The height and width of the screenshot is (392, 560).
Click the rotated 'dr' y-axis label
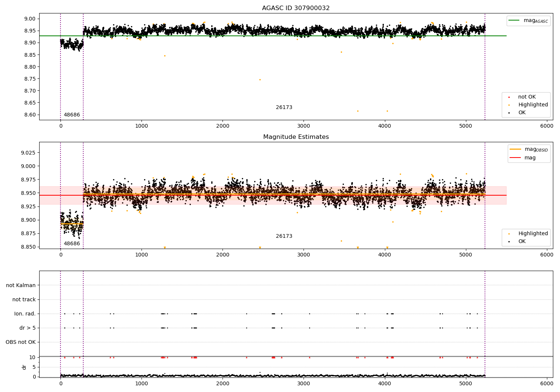click(x=24, y=367)
